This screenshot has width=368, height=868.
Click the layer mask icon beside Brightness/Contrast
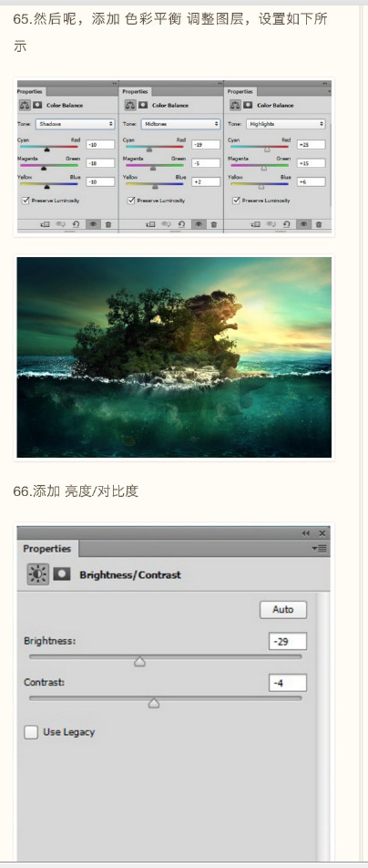(x=61, y=574)
